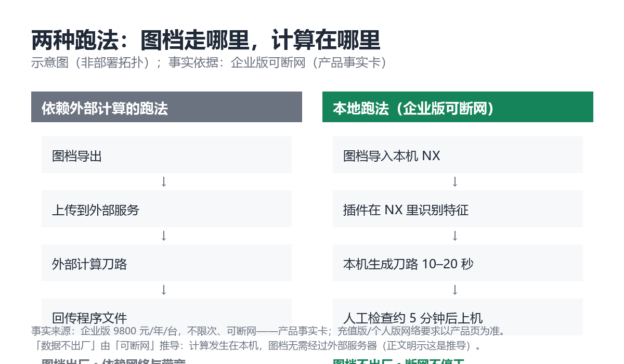The width and height of the screenshot is (624, 364).
Task: Select the step 本机生成刀路 10–20 秒
Action: point(458,263)
